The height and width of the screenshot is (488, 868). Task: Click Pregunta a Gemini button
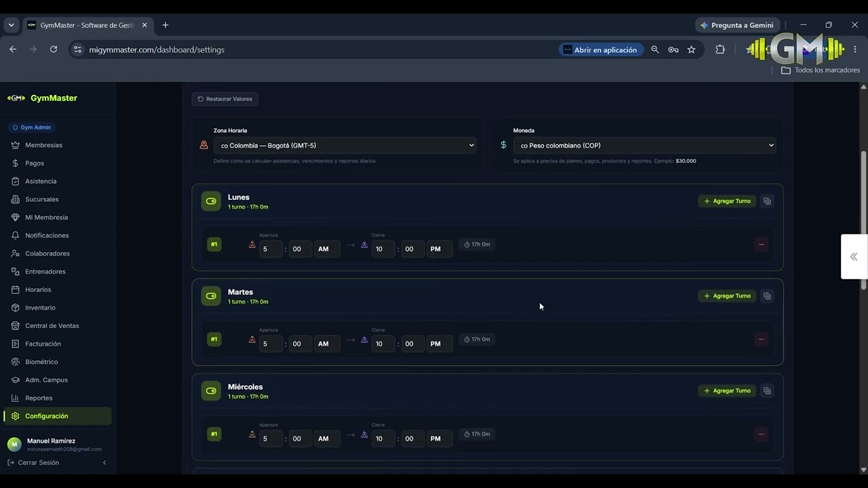(x=737, y=25)
